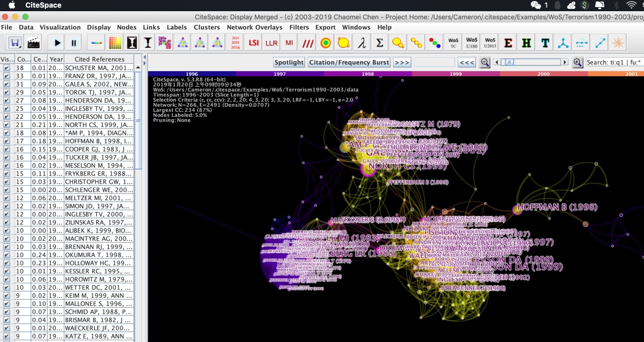
Task: Uncheck visibility for FRANZ DR, 1997
Action: 7,76
